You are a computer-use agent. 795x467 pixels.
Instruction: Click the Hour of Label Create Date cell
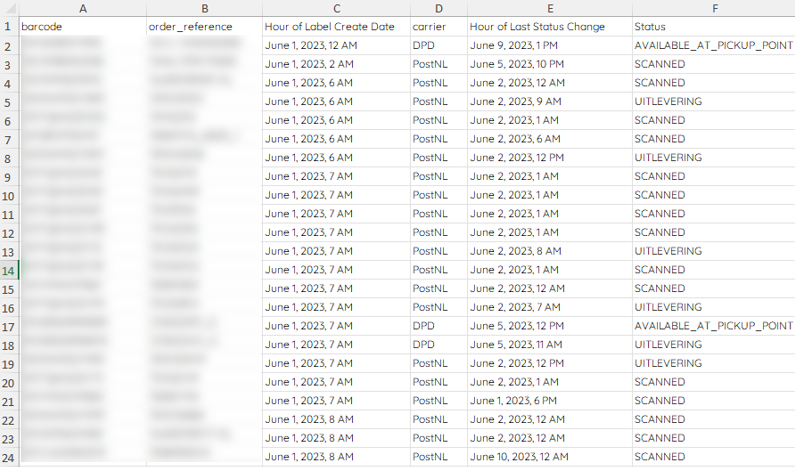pos(336,26)
